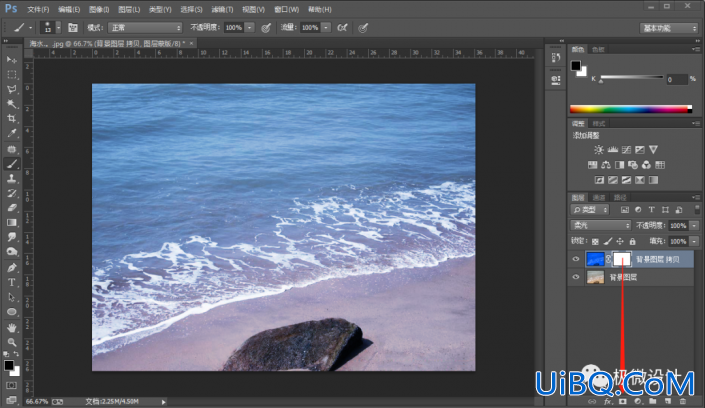Viewport: 705px width, 408px height.
Task: Select the Gradient tool
Action: (x=12, y=223)
